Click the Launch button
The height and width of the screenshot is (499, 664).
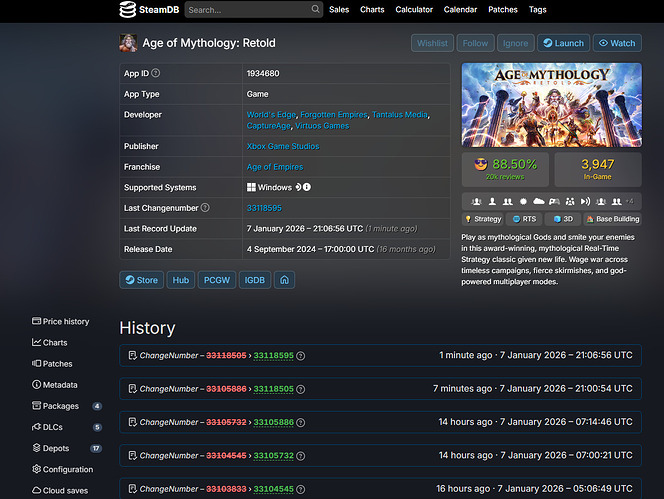[x=563, y=43]
